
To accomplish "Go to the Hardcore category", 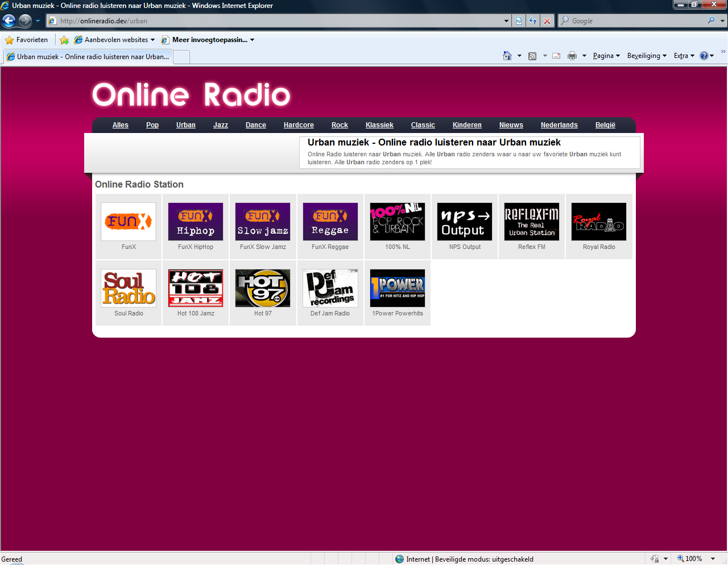I will pos(299,125).
